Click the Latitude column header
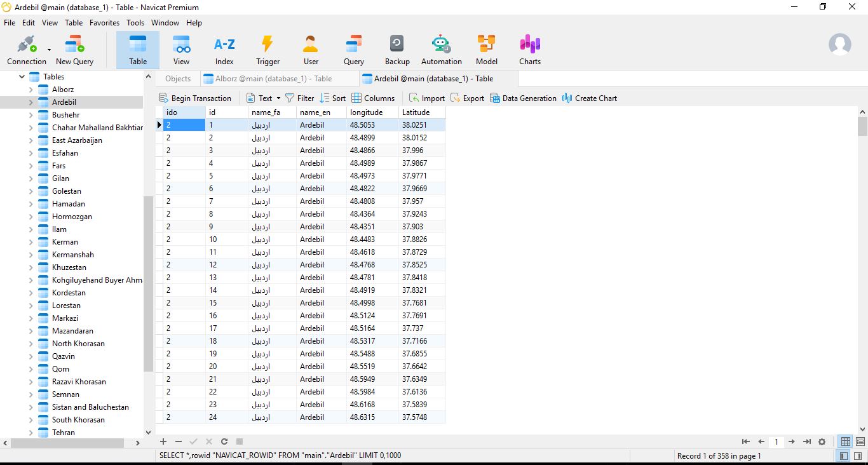Viewport: 868px width, 465px height. pos(422,112)
